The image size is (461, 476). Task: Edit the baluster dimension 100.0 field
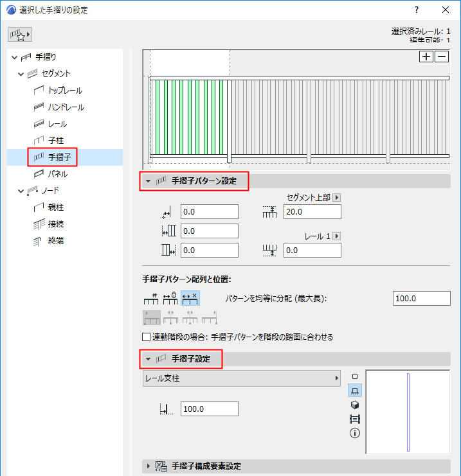pos(210,409)
